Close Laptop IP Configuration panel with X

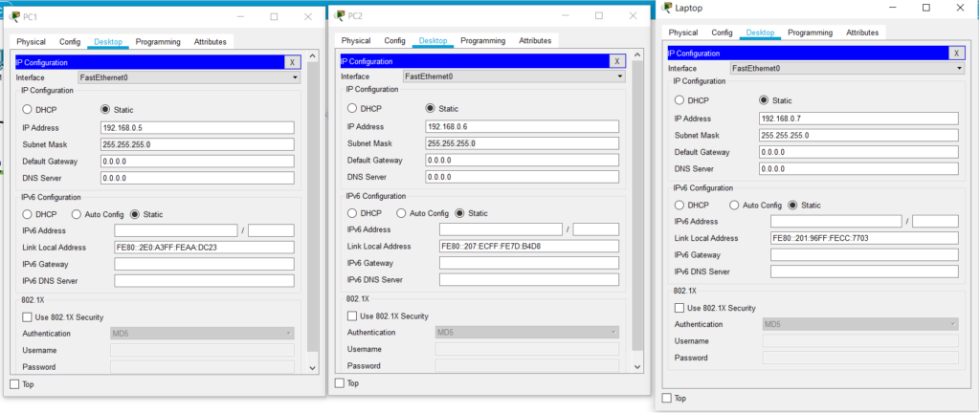coord(955,54)
